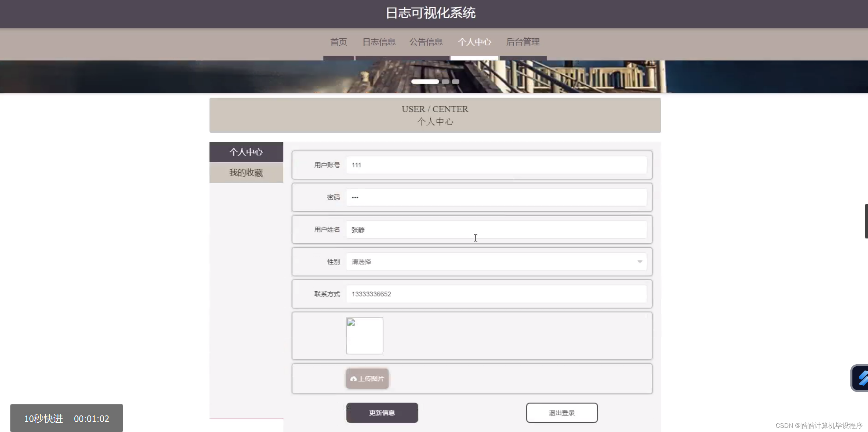Click the blue edit icon at screen right edge
Screen dimensions: 868x432
pos(860,378)
